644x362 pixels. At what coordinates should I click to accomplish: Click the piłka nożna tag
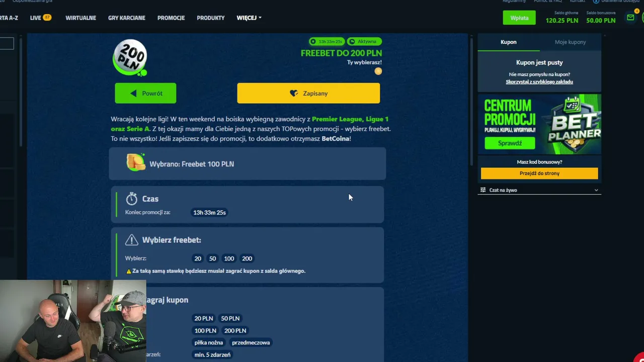(209, 342)
